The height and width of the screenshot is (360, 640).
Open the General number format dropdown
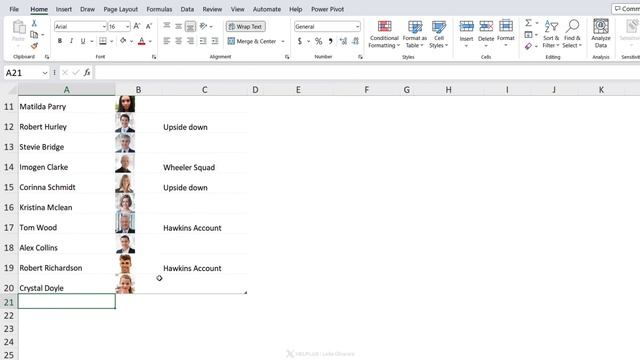pyautogui.click(x=358, y=27)
